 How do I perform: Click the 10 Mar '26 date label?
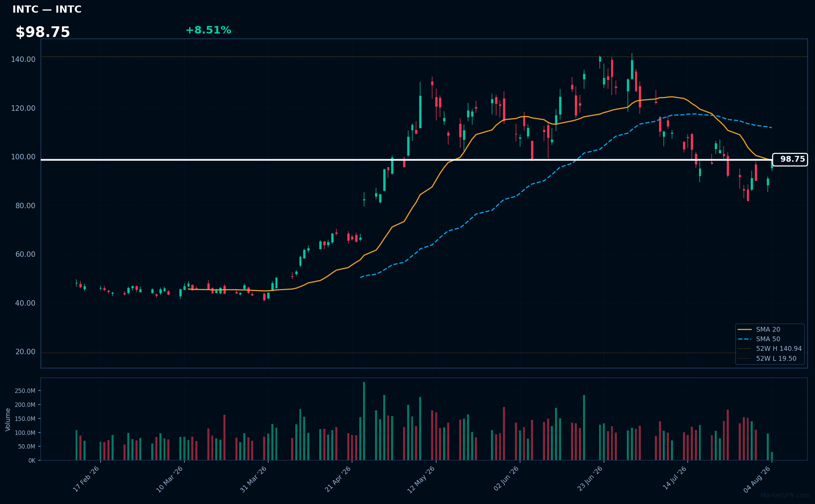click(x=170, y=479)
